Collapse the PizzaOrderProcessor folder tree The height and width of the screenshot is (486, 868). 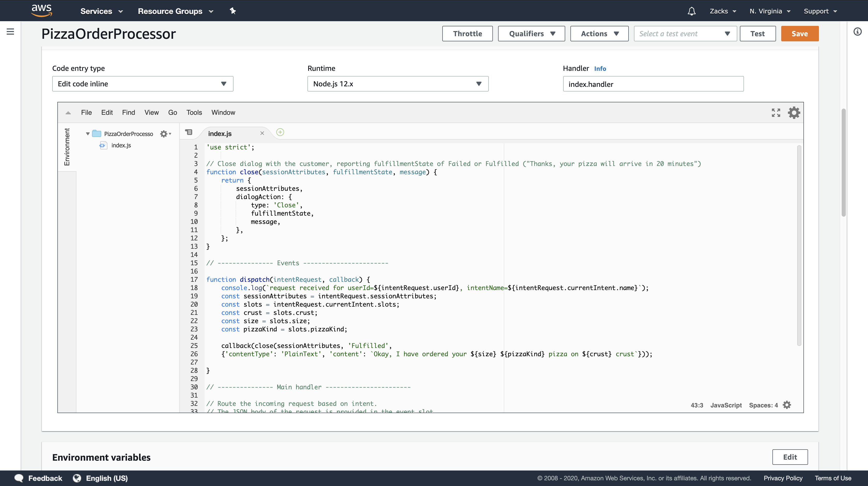[x=88, y=134]
